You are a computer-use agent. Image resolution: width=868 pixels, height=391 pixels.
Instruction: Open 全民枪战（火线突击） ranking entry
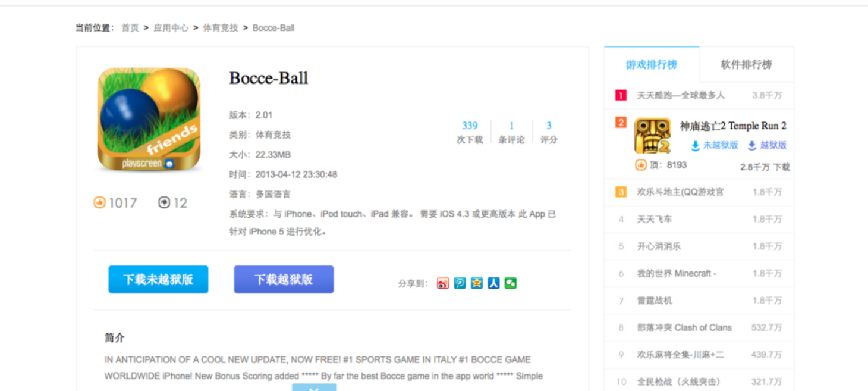tap(679, 382)
